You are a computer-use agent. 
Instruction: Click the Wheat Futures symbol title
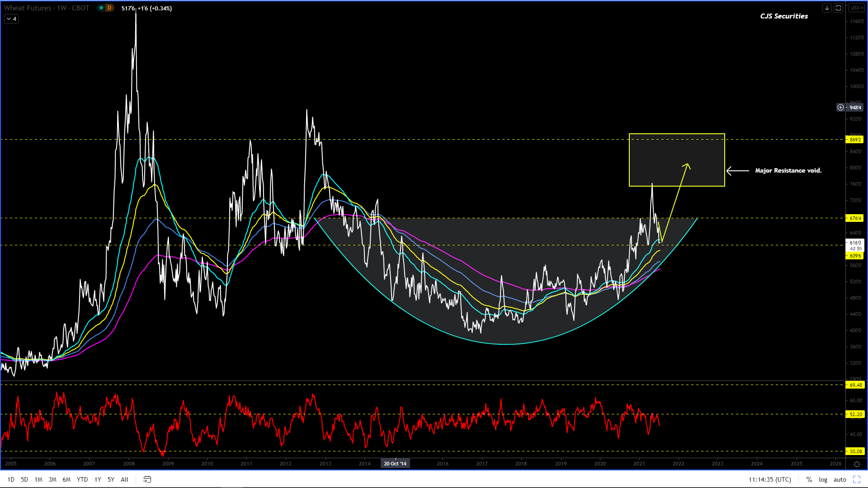click(28, 8)
